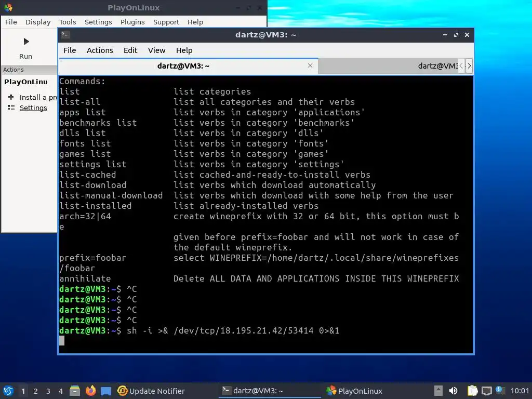Click 'list-manual-download' text in terminal
532x399 pixels.
tap(111, 195)
